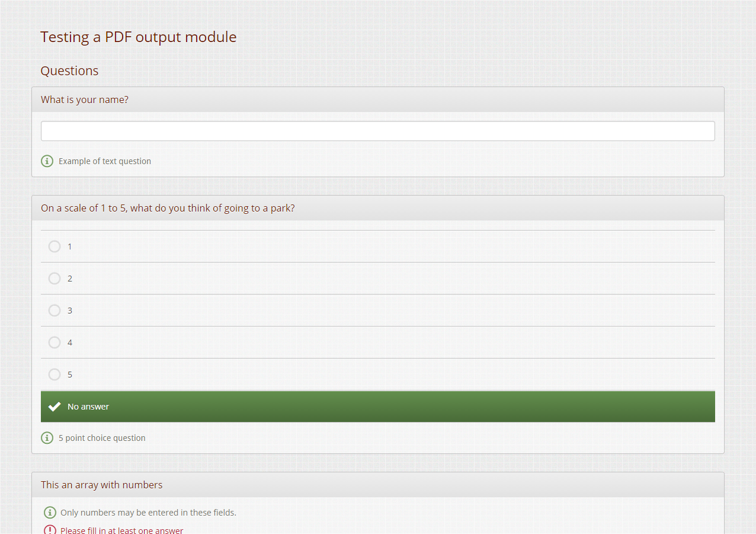Click the "5 point choice question" help text

102,438
